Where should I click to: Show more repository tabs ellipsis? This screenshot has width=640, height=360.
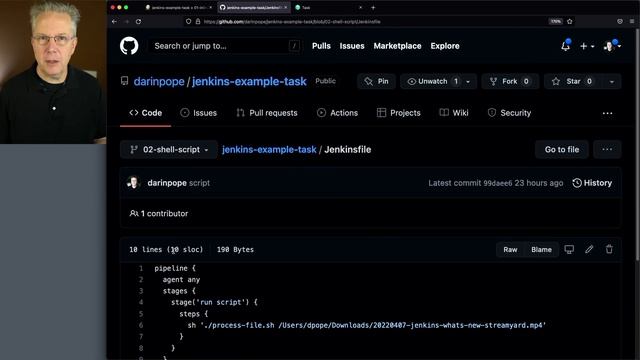(x=607, y=113)
